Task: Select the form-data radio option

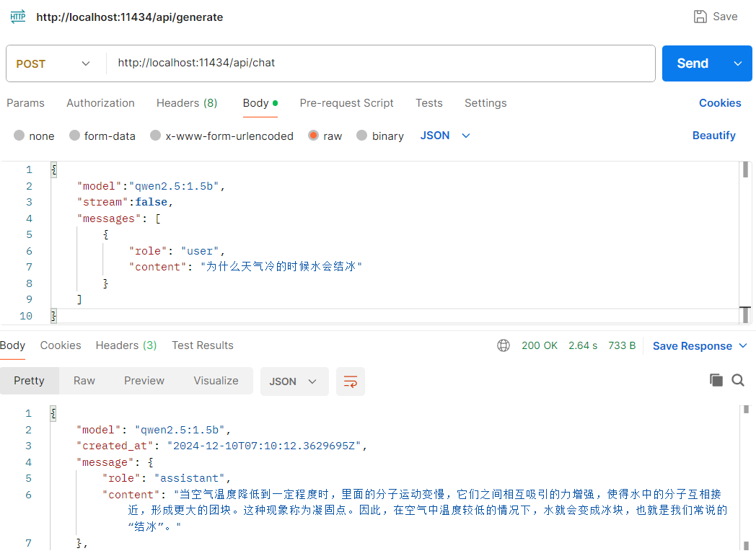Action: click(74, 136)
